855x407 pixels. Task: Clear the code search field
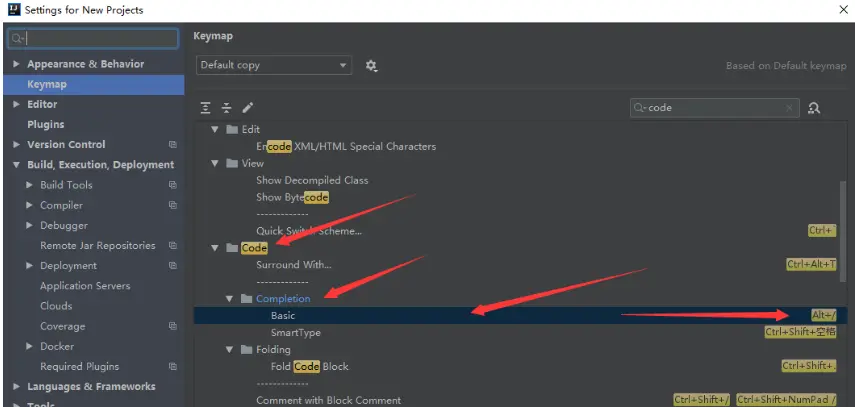(789, 108)
